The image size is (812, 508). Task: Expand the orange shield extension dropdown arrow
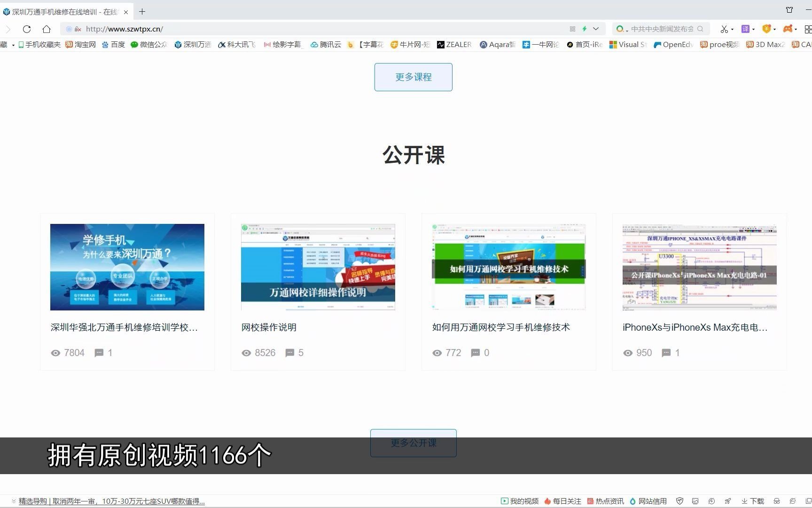[774, 30]
